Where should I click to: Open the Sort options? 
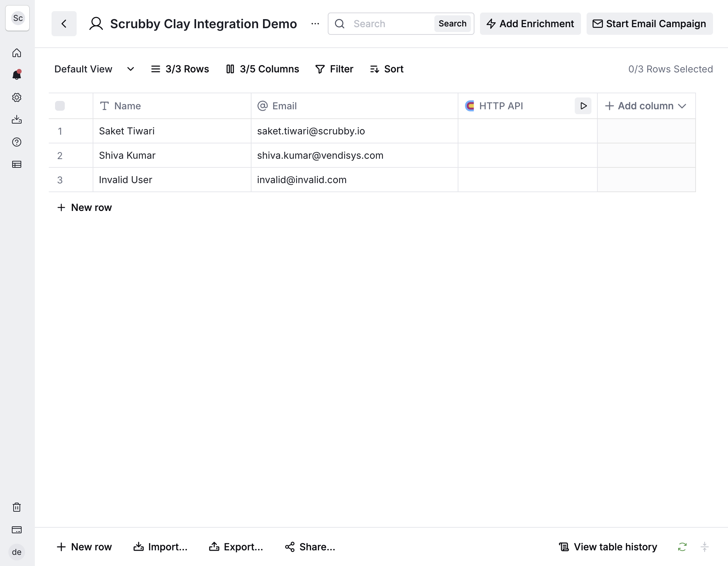click(x=387, y=69)
